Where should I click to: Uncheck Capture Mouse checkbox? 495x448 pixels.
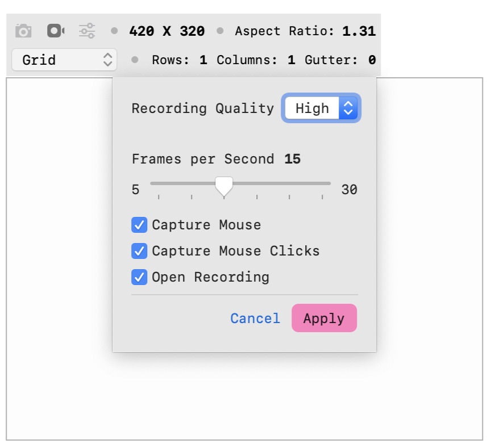[x=139, y=225]
